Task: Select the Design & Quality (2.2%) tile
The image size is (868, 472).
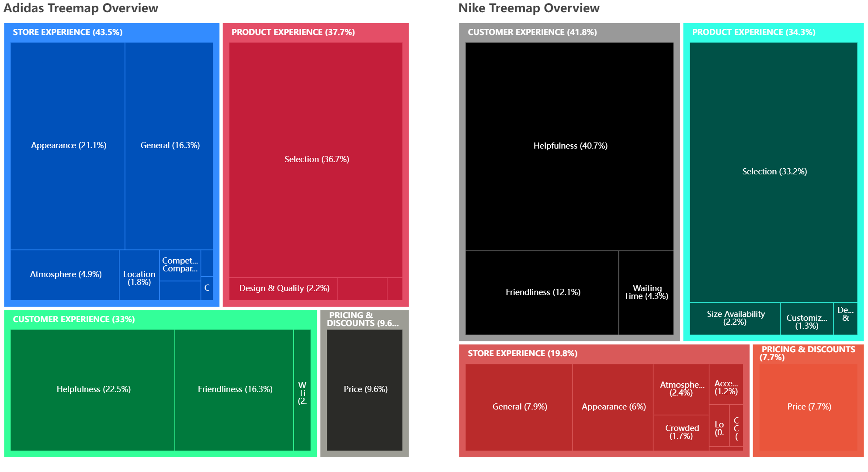Action: (284, 289)
